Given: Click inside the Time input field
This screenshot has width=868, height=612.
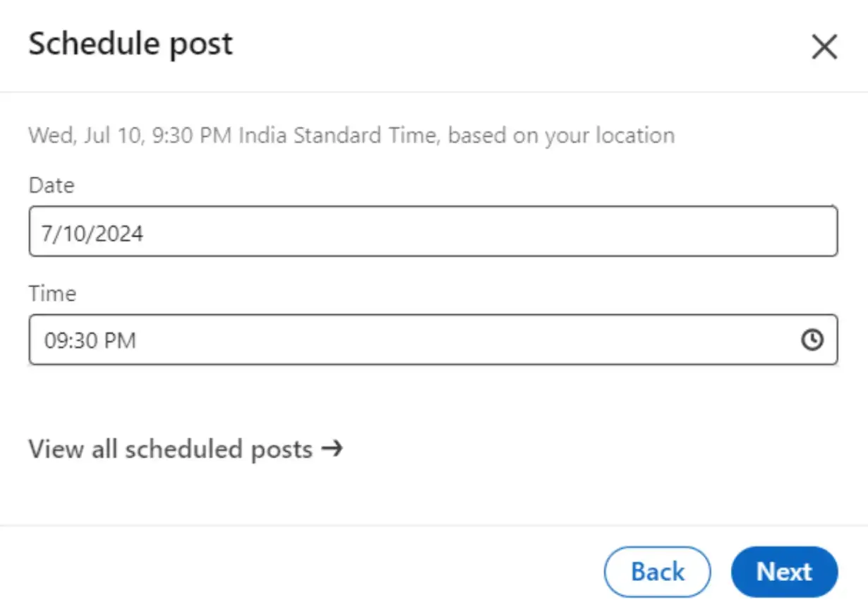Looking at the screenshot, I should (x=353, y=340).
